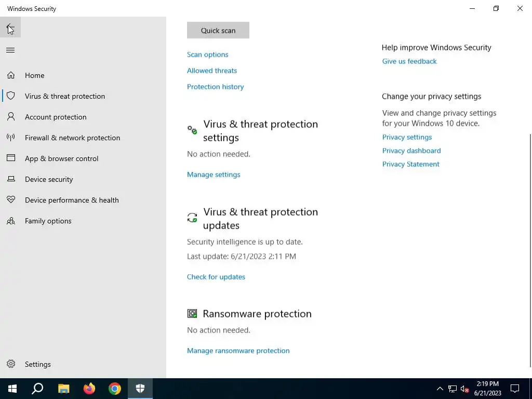Open the Windows Start menu
Image resolution: width=532 pixels, height=399 pixels.
click(x=12, y=389)
